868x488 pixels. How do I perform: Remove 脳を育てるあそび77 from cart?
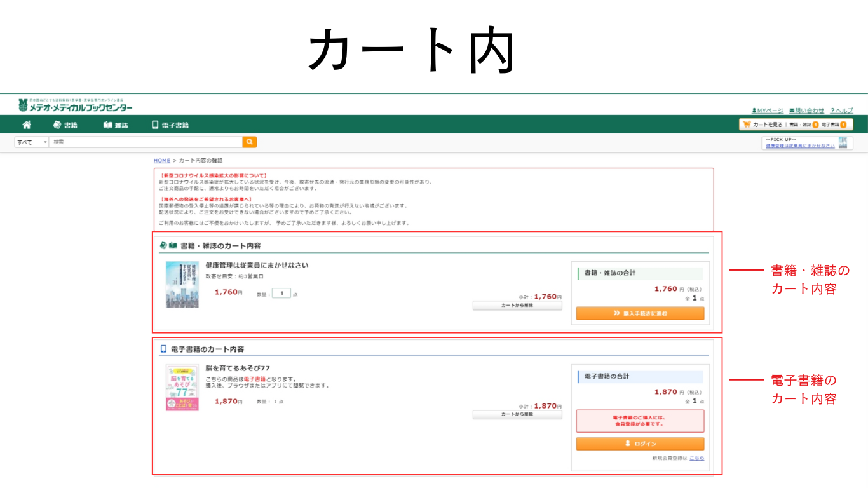(x=517, y=414)
